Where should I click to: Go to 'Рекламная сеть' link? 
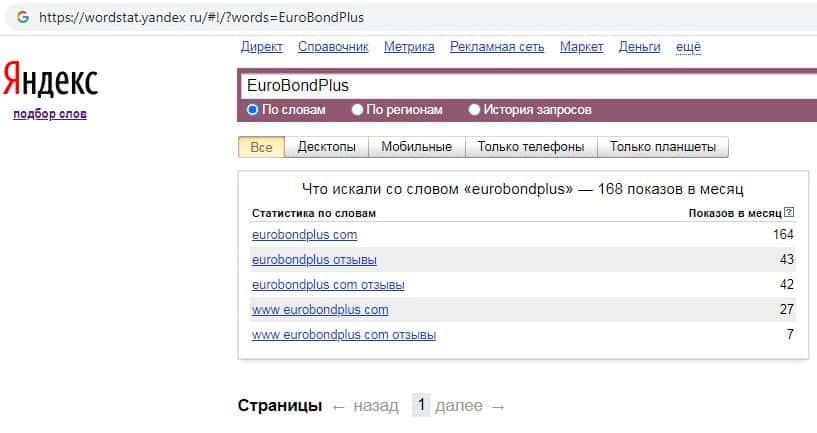[x=497, y=47]
